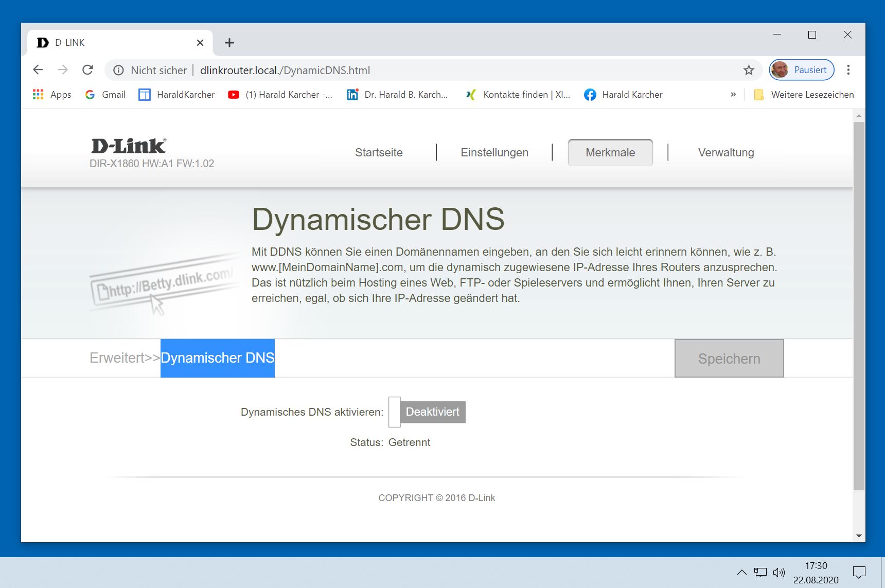Go to the Startseite menu item
Viewport: 885px width, 588px height.
click(379, 153)
